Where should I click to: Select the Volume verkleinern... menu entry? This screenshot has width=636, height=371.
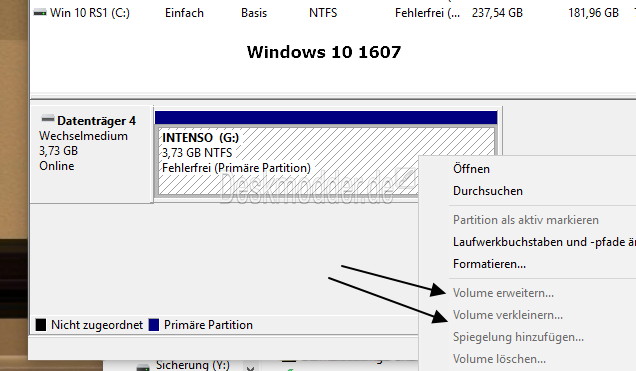pos(507,315)
